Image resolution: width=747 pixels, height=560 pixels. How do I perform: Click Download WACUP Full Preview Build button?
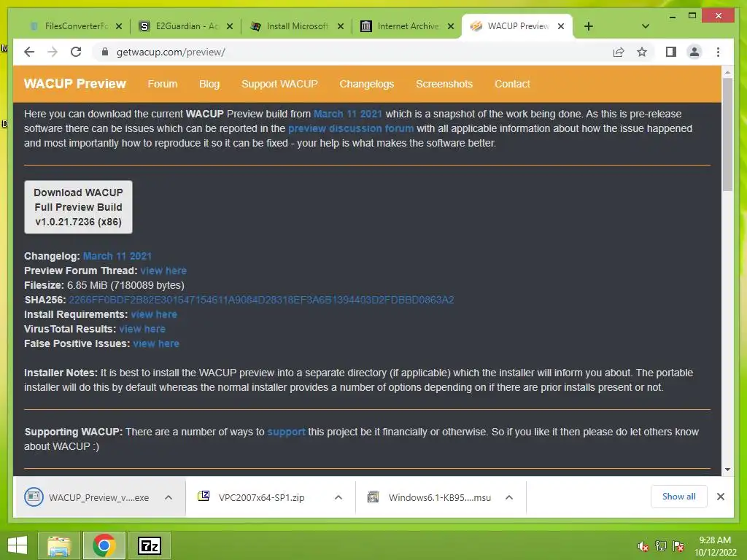[x=78, y=207]
